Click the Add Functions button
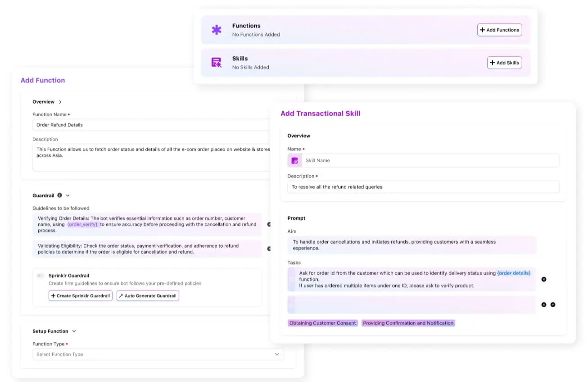Image resolution: width=588 pixels, height=382 pixels. 499,30
